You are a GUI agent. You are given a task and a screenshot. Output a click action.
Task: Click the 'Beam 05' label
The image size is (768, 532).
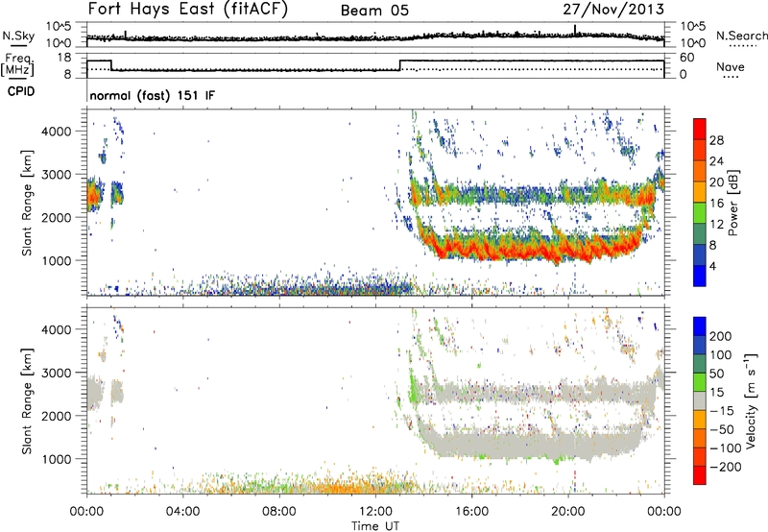coord(374,11)
